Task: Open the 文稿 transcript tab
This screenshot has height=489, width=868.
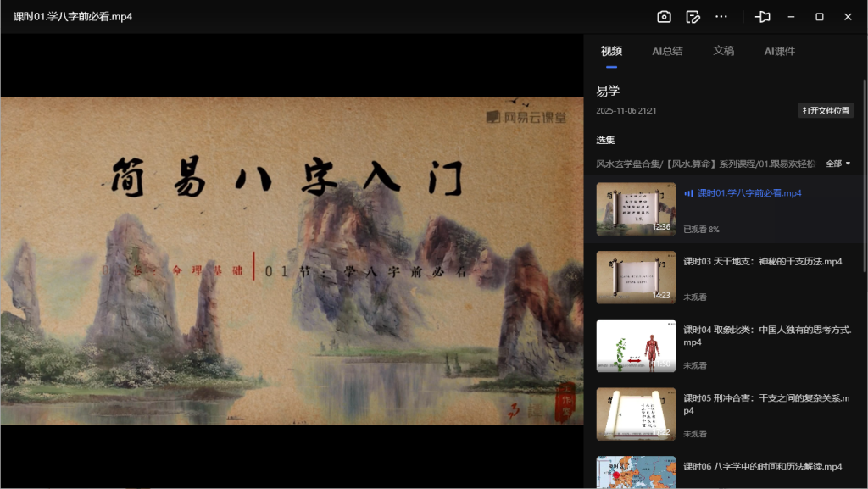Action: pos(724,51)
